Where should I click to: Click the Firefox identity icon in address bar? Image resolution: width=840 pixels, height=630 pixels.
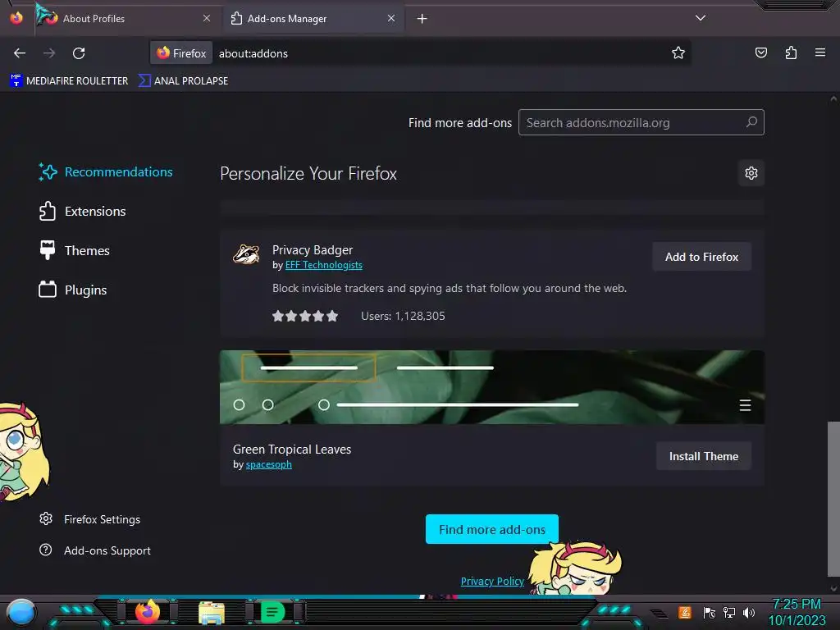pyautogui.click(x=181, y=53)
